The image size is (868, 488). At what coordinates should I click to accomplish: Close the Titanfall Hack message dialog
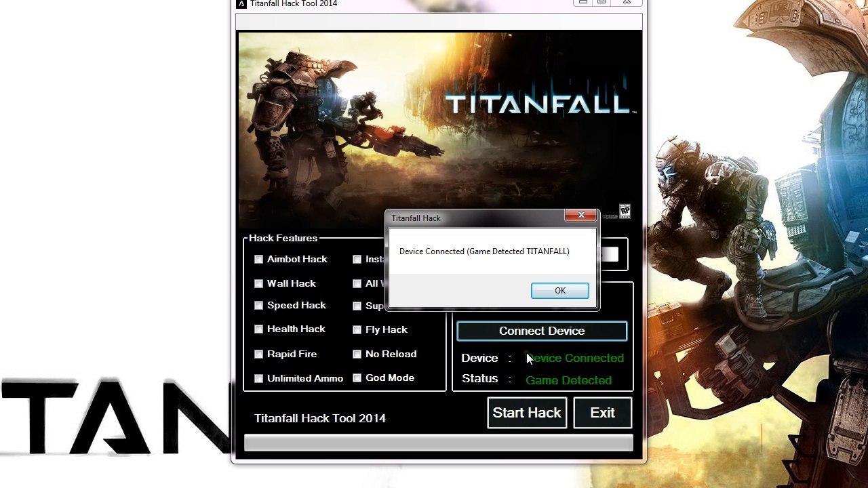581,216
